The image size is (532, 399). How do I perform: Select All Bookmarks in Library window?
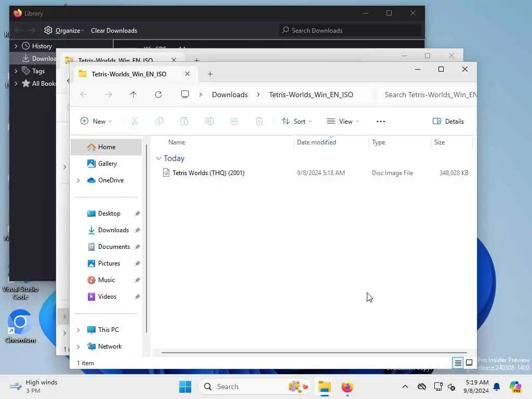(39, 84)
